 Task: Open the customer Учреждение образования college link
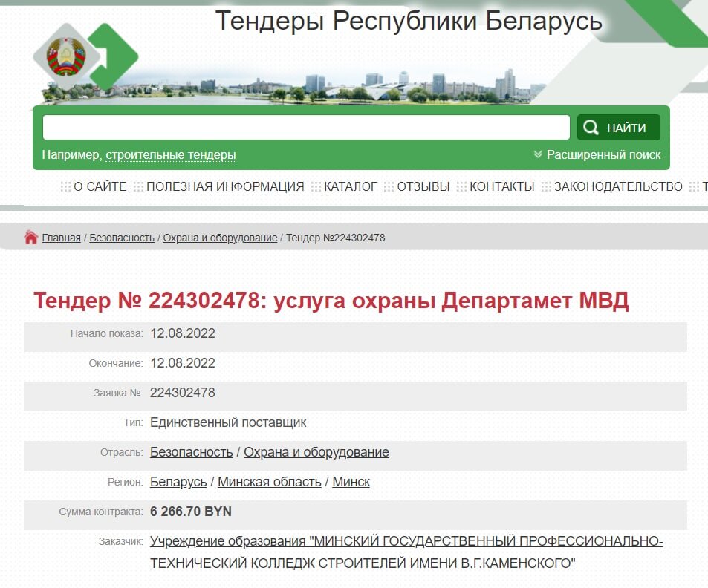(x=406, y=552)
